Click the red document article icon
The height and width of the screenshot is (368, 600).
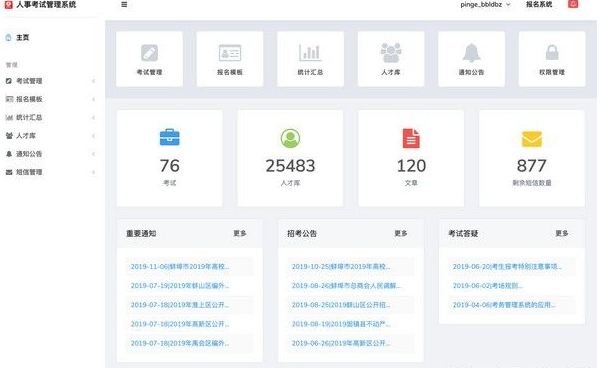point(411,138)
